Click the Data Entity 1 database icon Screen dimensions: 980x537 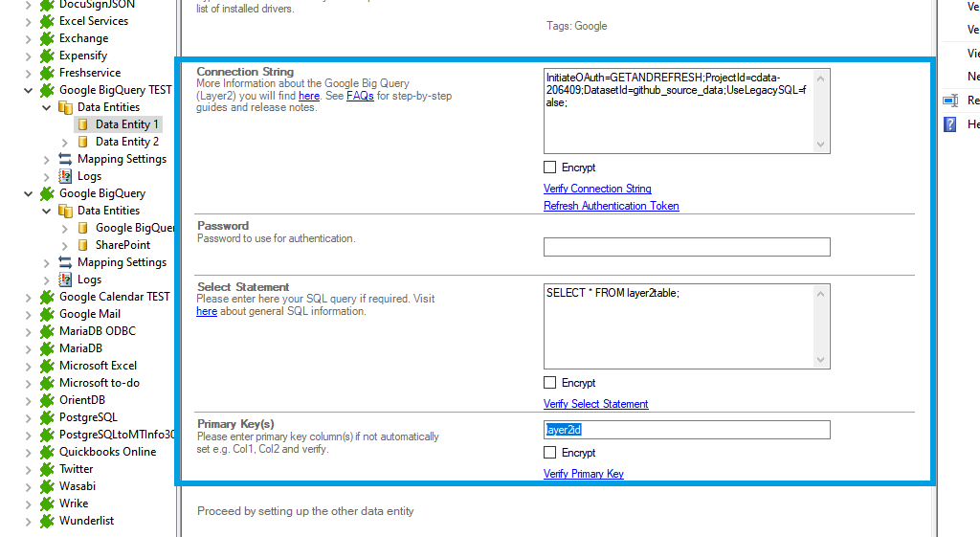coord(82,124)
